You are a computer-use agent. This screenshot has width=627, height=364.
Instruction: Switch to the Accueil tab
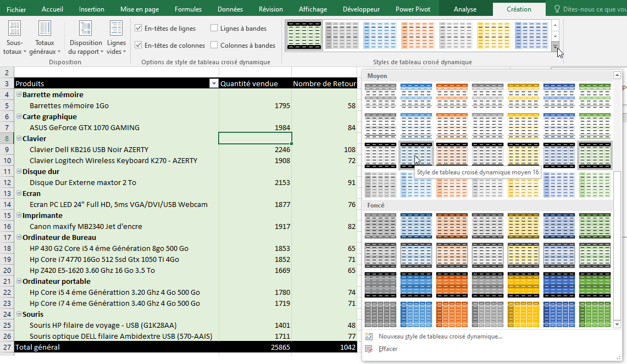[x=52, y=9]
